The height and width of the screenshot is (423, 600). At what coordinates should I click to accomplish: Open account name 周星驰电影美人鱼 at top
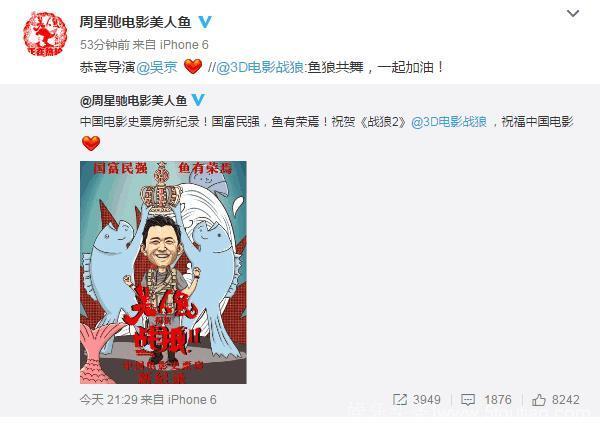[135, 22]
